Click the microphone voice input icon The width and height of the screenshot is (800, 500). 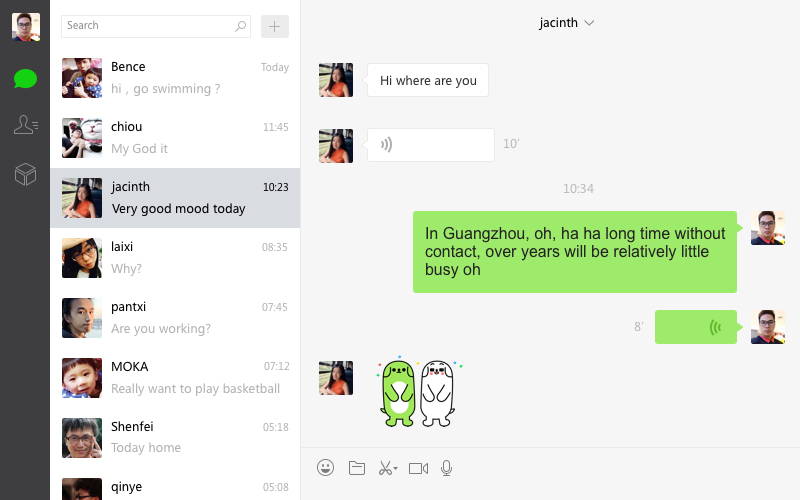tap(446, 468)
